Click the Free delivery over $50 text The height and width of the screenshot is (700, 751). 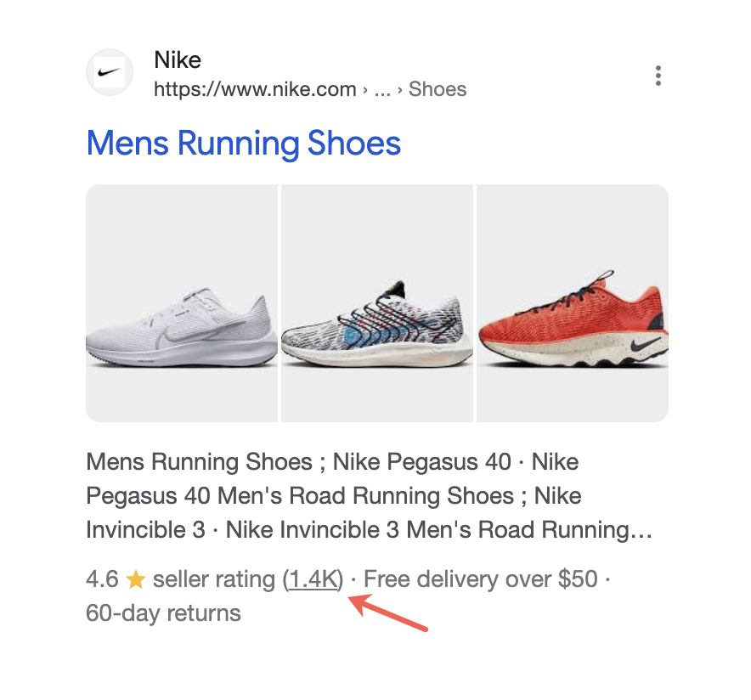(481, 580)
